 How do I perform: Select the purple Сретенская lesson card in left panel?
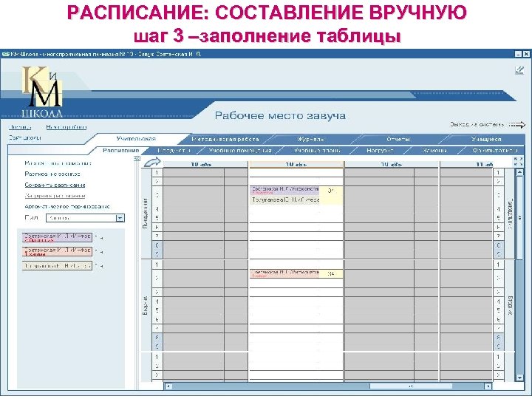click(58, 237)
